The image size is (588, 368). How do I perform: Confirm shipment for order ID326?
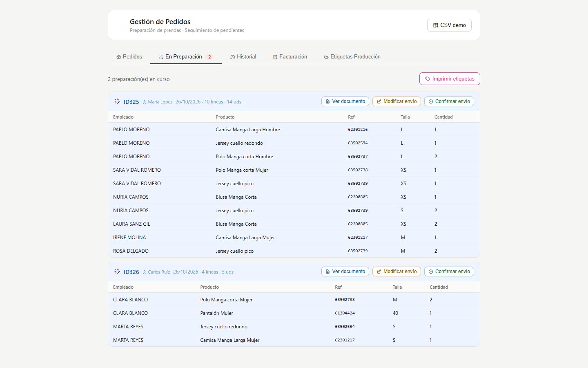click(x=449, y=272)
